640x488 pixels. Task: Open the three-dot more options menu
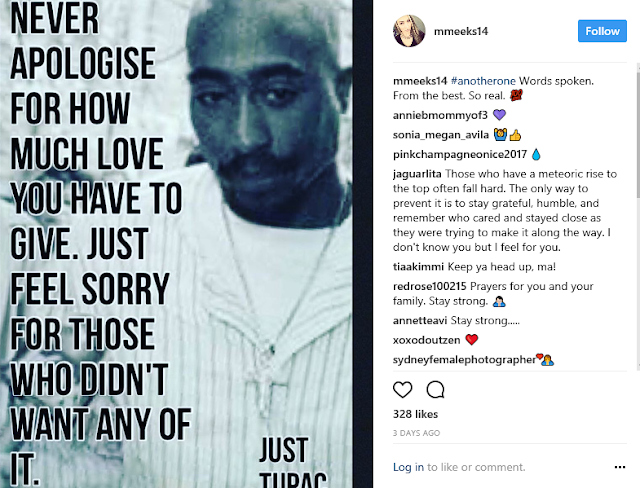(x=620, y=467)
